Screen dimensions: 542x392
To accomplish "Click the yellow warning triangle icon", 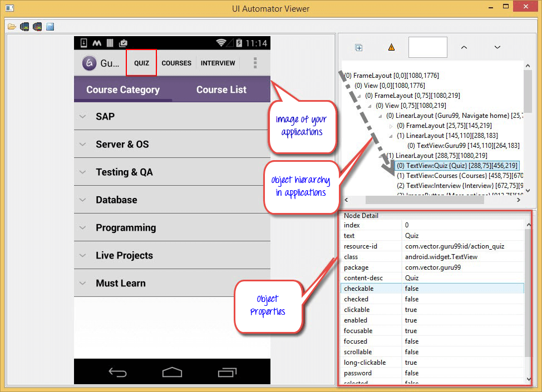I will click(391, 48).
